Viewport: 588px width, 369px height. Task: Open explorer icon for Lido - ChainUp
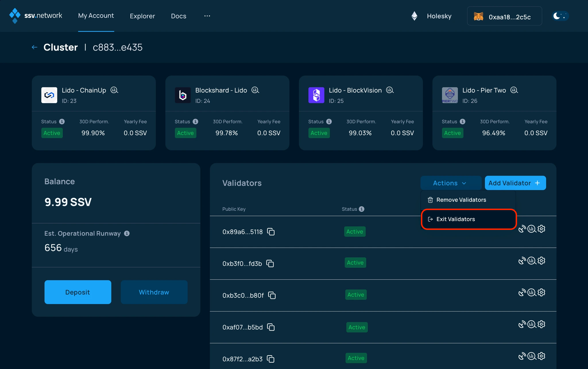[114, 90]
